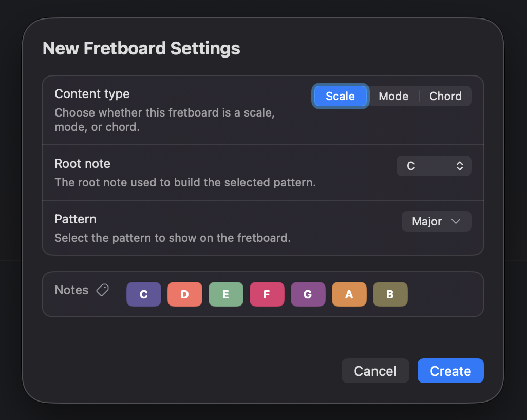Screen dimensions: 527x420
Task: Click the Notes label
Action: coord(71,290)
